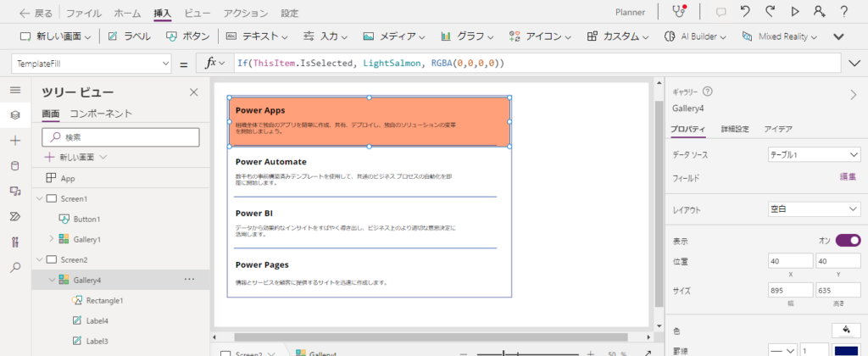
Task: Open the 設定 menu
Action: point(290,14)
